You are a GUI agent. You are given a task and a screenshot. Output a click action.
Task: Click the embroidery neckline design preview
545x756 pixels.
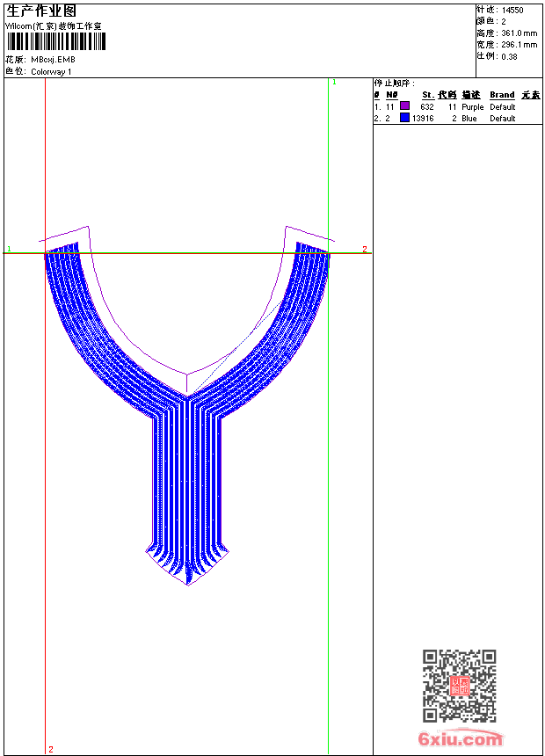[186, 405]
